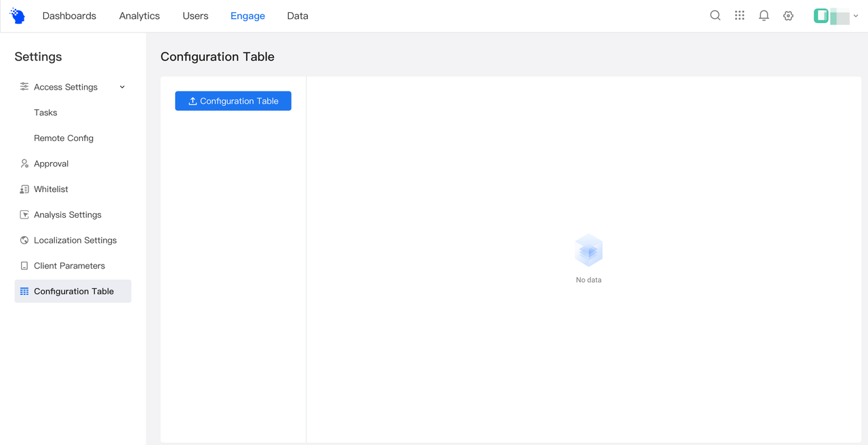Select Configuration Table in the sidebar
The height and width of the screenshot is (445, 868).
click(x=73, y=291)
